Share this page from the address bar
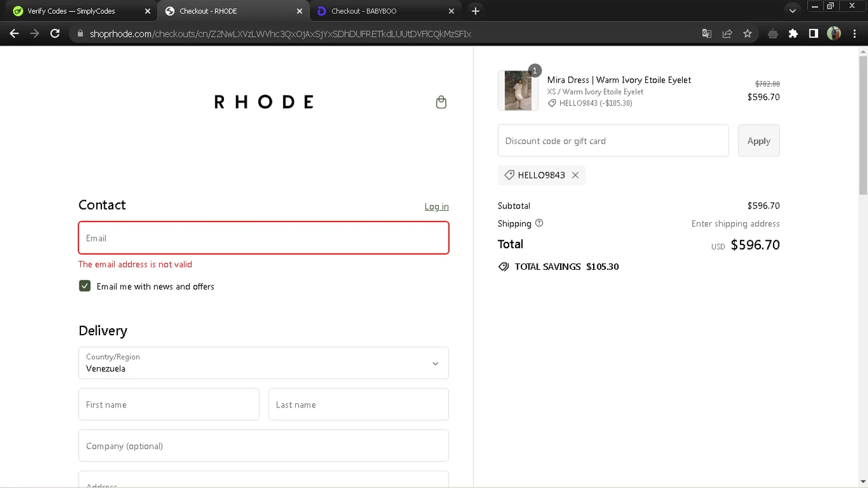Image resolution: width=868 pixels, height=488 pixels. pos(727,34)
